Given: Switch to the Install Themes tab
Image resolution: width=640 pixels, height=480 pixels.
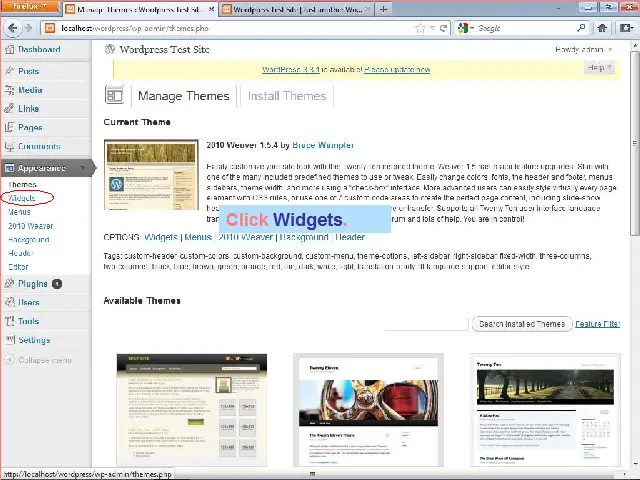Looking at the screenshot, I should click(287, 96).
